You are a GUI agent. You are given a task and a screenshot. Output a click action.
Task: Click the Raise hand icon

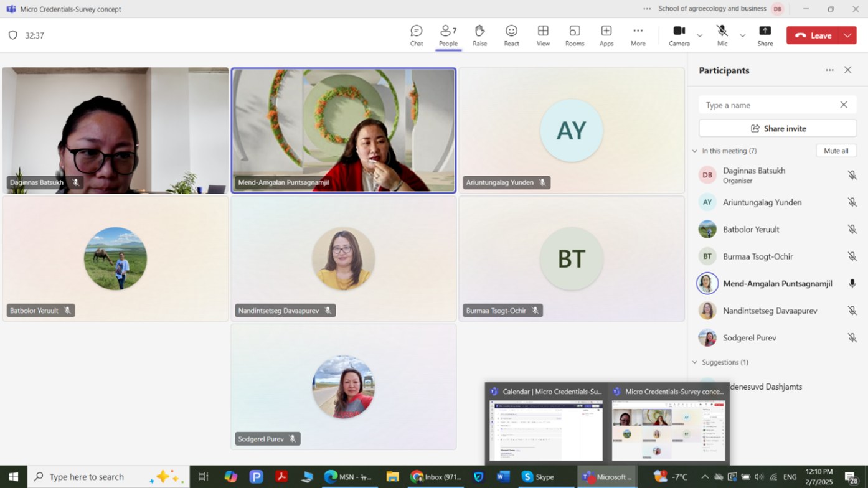coord(479,35)
